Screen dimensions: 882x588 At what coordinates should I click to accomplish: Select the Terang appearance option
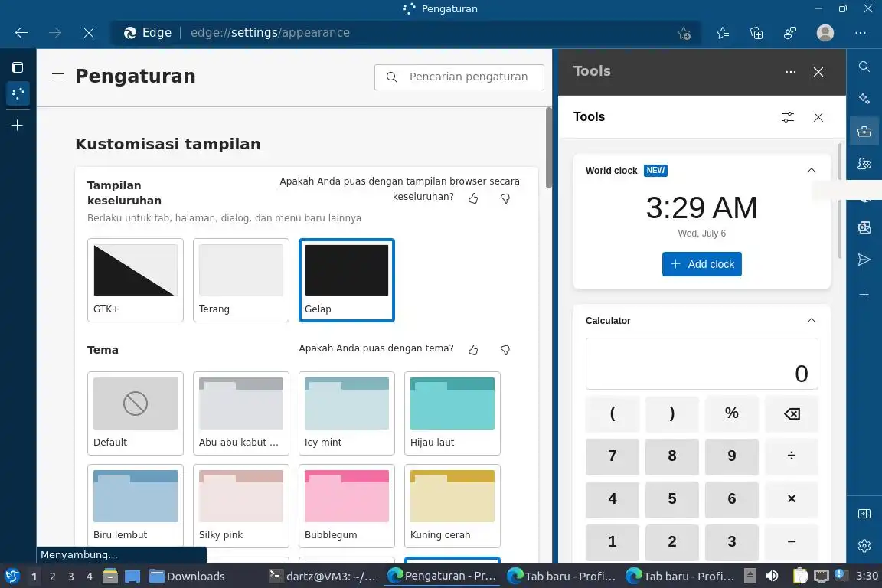240,280
